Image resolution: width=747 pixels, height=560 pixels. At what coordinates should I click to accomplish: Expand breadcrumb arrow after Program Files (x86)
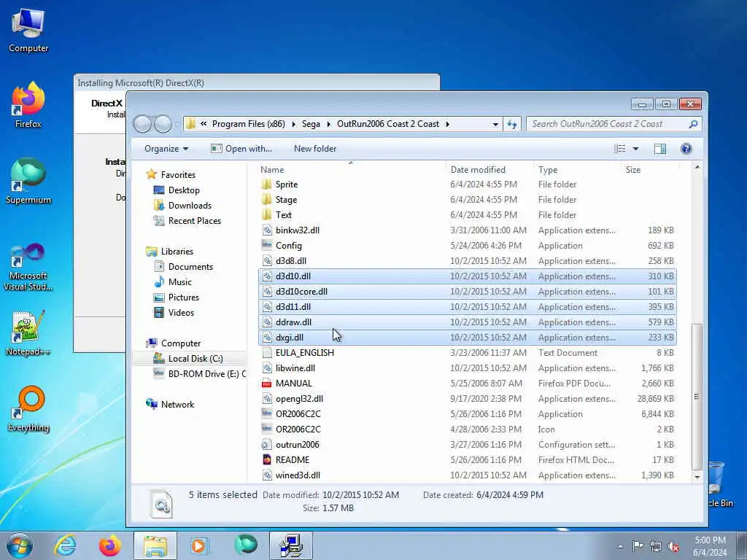point(293,124)
